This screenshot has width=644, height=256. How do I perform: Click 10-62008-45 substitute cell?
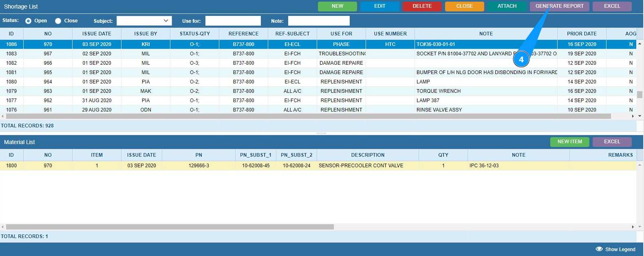256,166
